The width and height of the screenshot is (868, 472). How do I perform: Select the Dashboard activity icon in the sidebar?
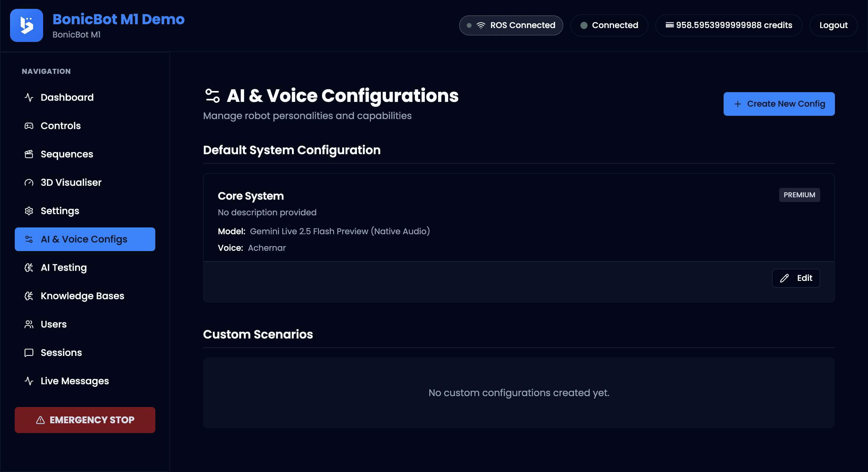pyautogui.click(x=29, y=97)
